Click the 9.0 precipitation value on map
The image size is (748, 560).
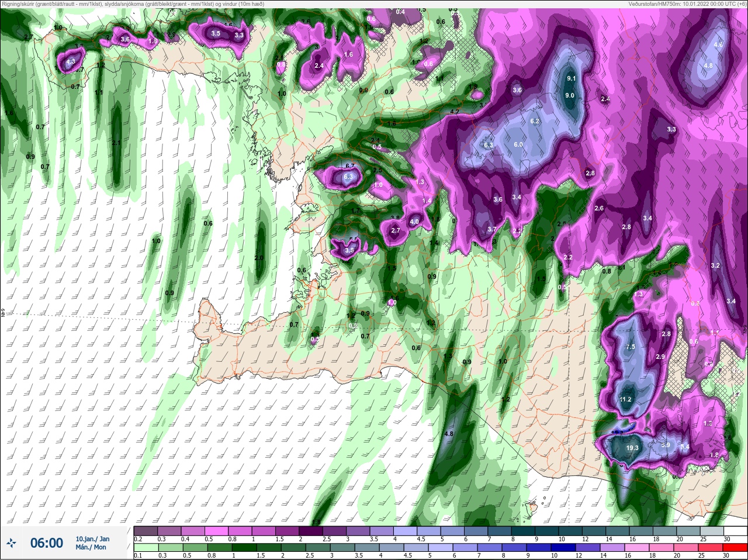pyautogui.click(x=569, y=95)
